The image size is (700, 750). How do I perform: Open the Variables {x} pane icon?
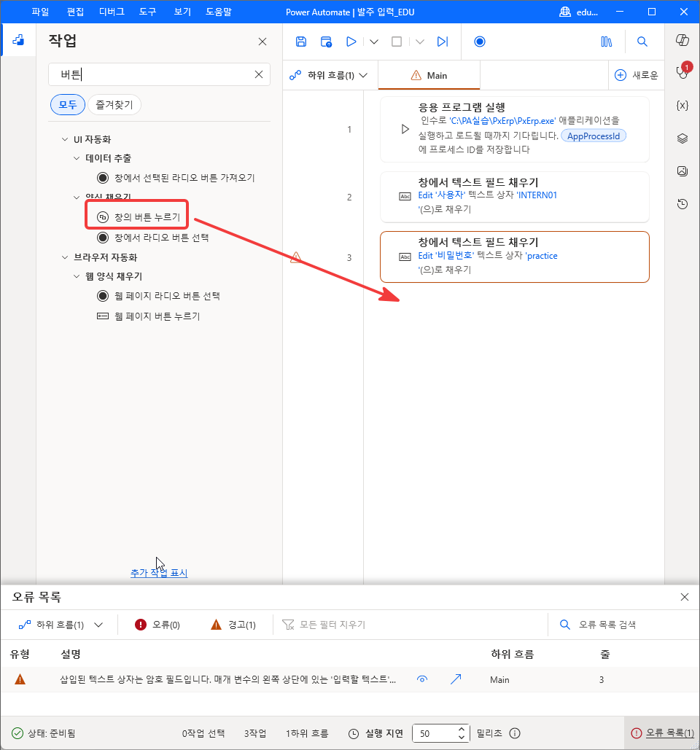point(682,105)
